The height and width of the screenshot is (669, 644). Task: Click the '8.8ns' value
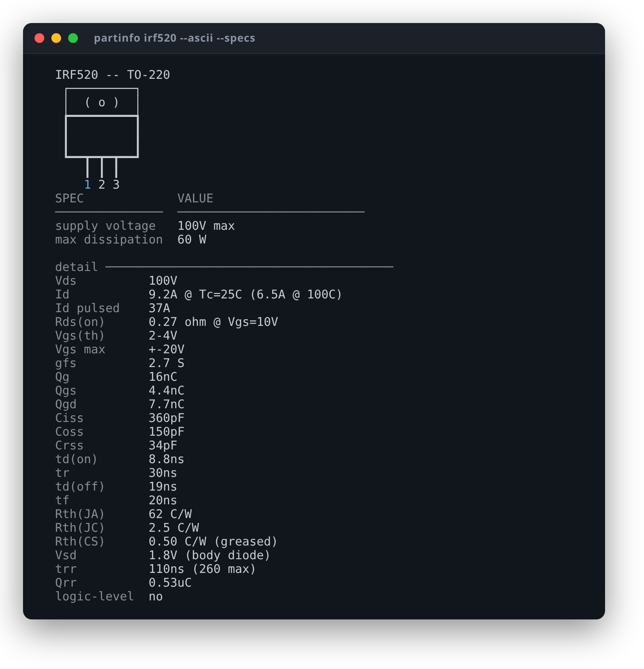(x=166, y=459)
